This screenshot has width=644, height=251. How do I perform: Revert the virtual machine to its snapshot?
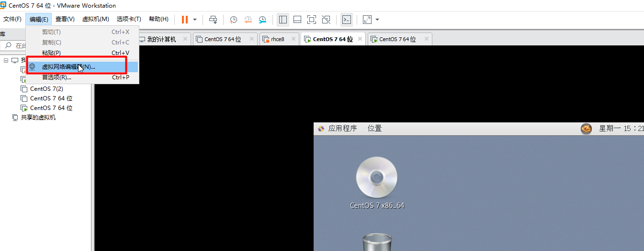coord(248,20)
